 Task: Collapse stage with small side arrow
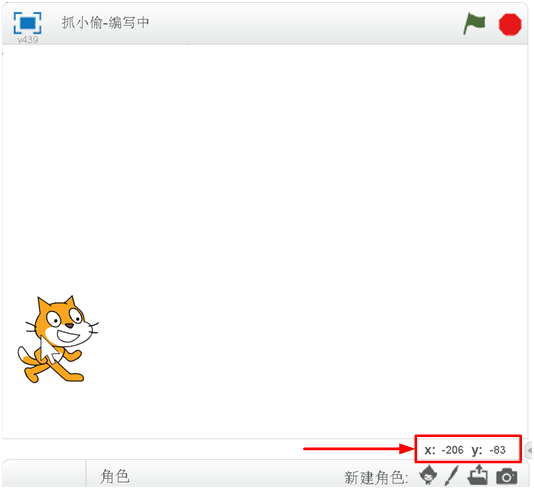point(529,450)
